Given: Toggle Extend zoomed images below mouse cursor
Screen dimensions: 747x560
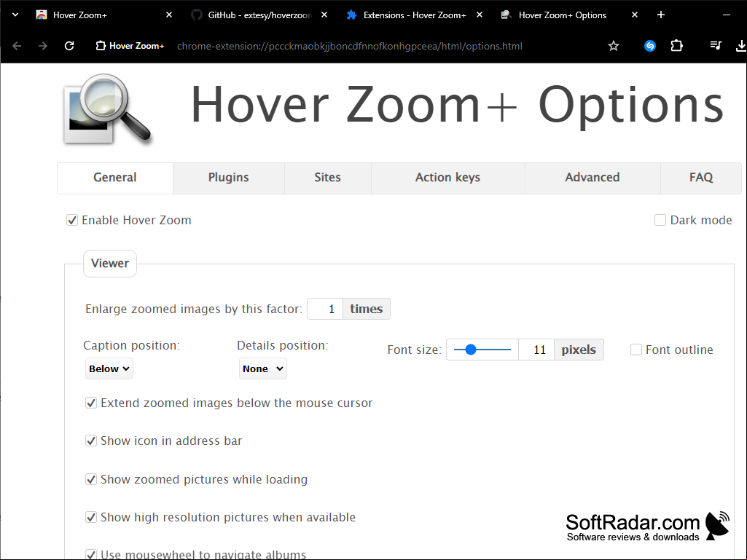Looking at the screenshot, I should [x=91, y=403].
